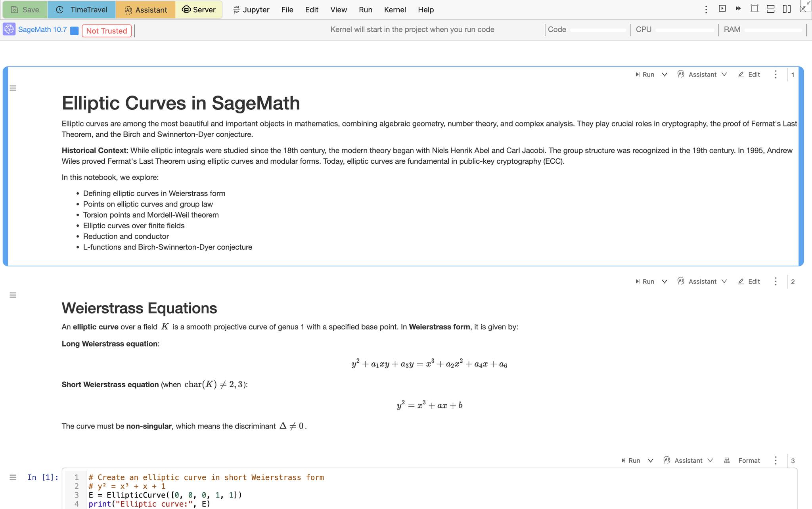812x509 pixels.
Task: Run code cell 3
Action: [x=631, y=461]
